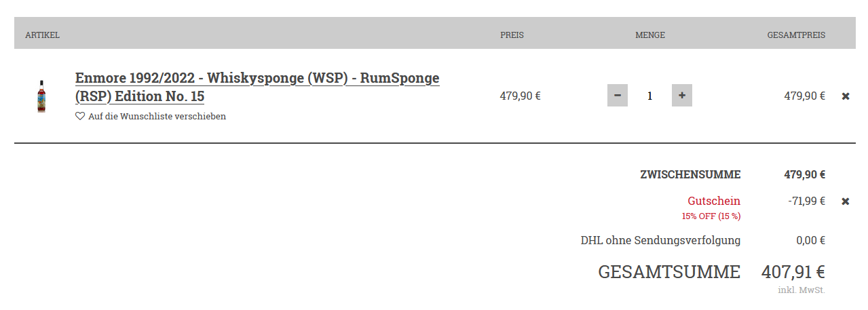The width and height of the screenshot is (868, 310).
Task: Click the ZWISCHENSUMME label
Action: pyautogui.click(x=690, y=174)
